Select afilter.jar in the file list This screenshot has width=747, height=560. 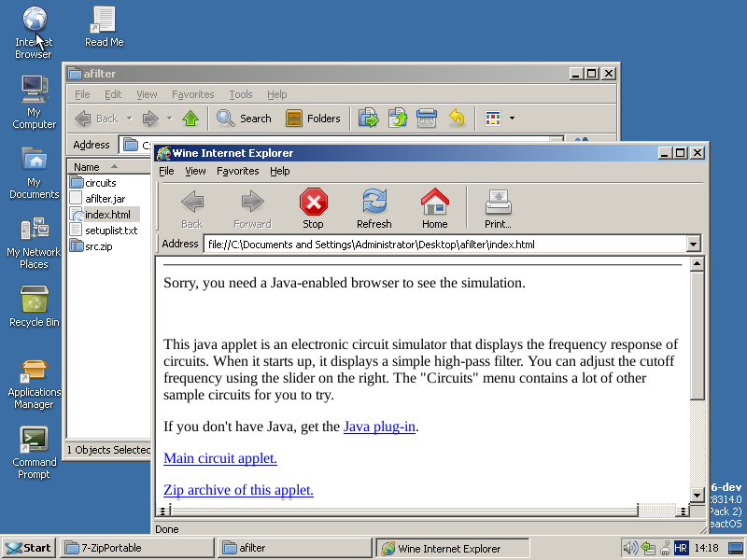click(98, 199)
